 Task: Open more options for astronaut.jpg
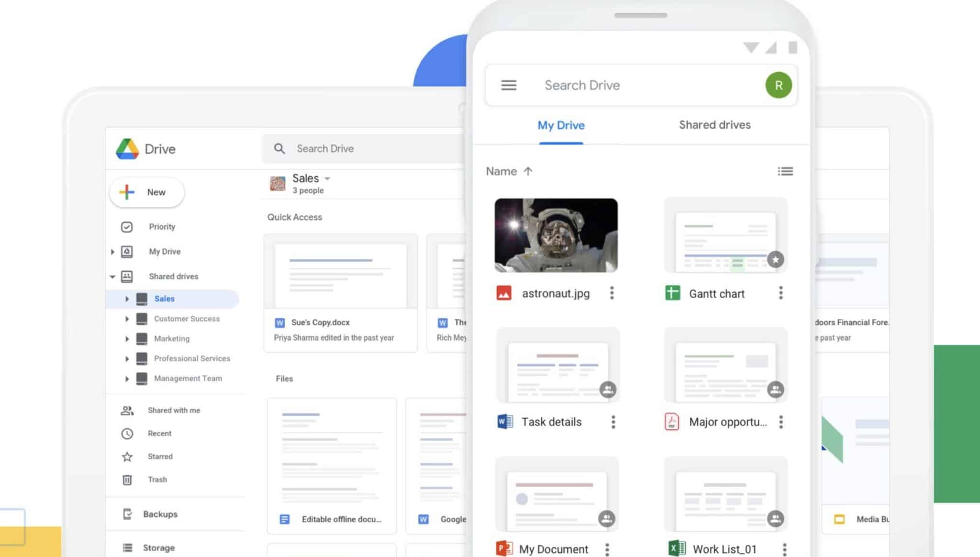tap(612, 293)
